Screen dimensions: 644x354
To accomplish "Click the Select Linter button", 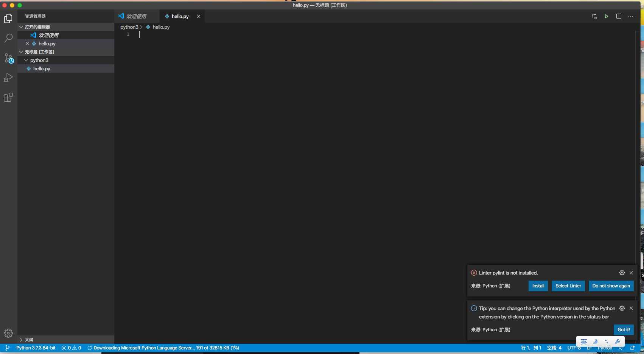I will pos(568,286).
